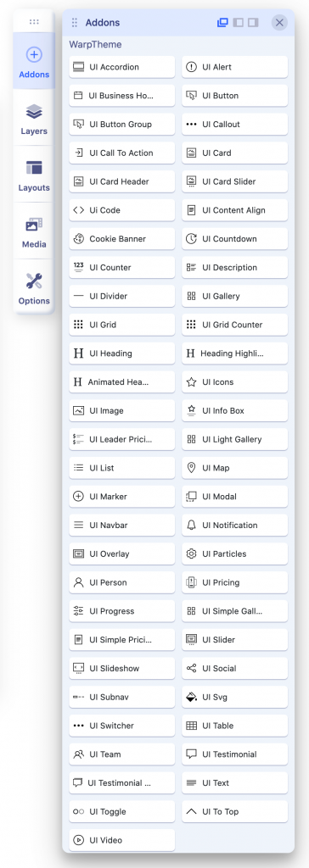Open the Media sidebar panel

[x=34, y=231]
